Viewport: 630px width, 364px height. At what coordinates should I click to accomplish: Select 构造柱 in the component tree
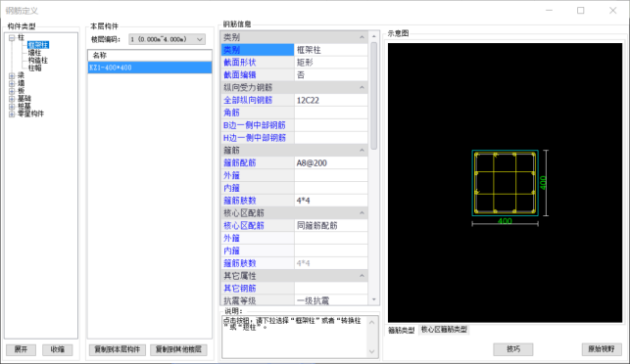(x=38, y=61)
